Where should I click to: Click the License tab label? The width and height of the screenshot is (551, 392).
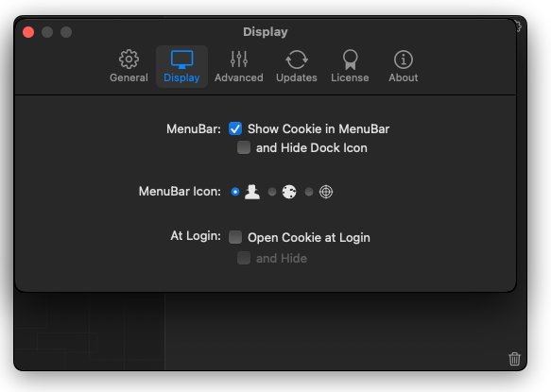point(350,77)
